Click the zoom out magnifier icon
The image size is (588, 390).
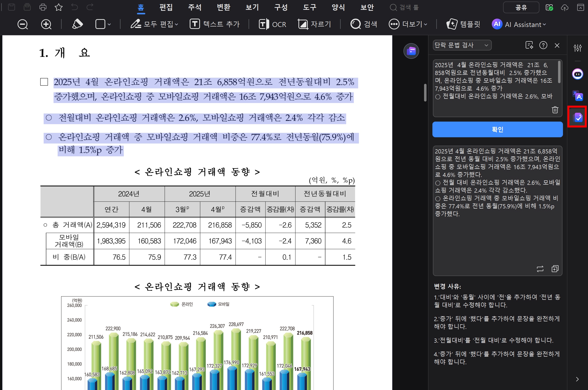[x=23, y=24]
